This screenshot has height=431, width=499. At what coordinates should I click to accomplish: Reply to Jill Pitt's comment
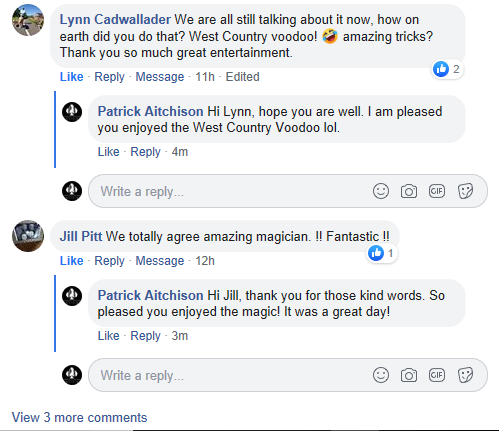[x=109, y=261]
